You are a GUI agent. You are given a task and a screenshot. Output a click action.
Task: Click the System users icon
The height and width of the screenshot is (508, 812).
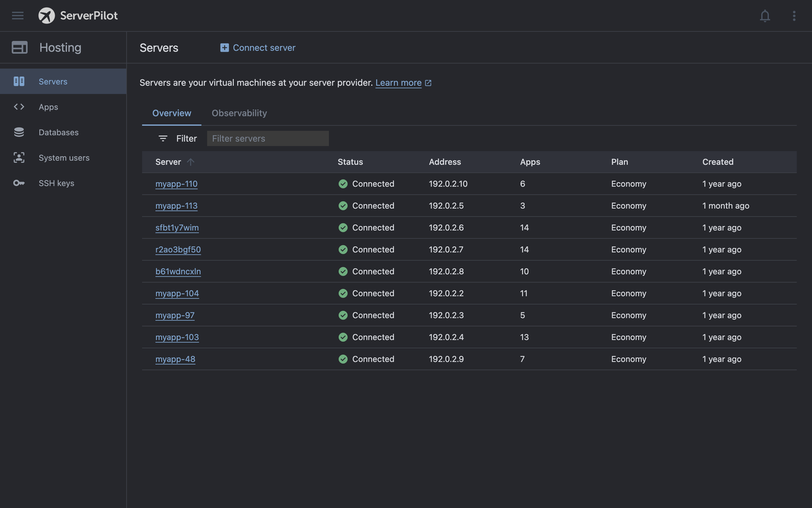click(19, 157)
